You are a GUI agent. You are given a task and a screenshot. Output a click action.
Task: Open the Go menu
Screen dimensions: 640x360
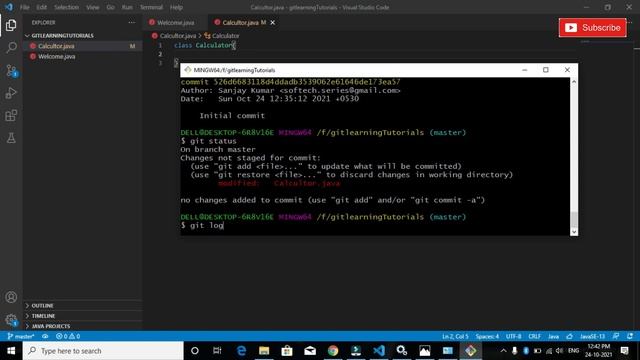pos(110,7)
